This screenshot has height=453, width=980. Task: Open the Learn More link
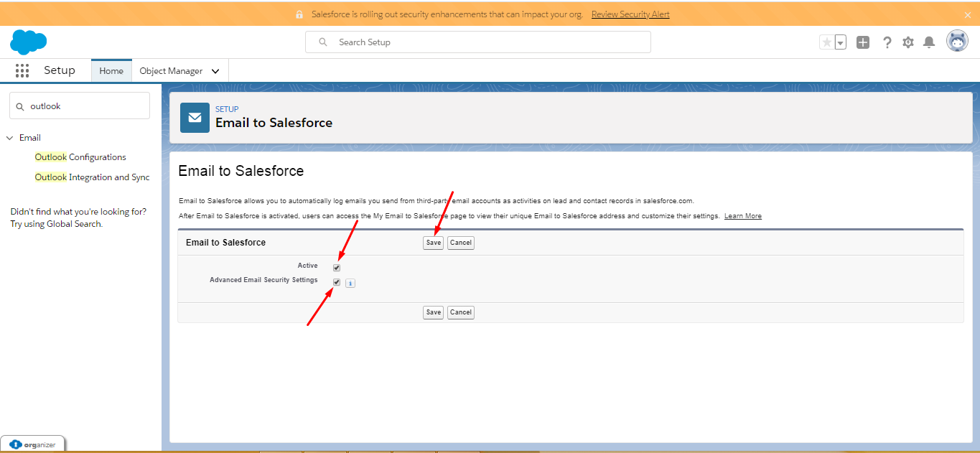742,215
